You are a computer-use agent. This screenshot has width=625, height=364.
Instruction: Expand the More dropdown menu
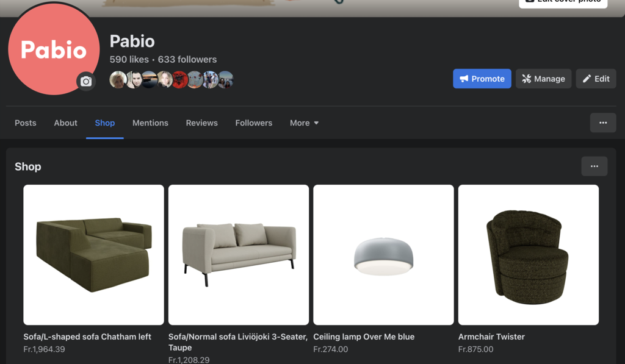[304, 123]
